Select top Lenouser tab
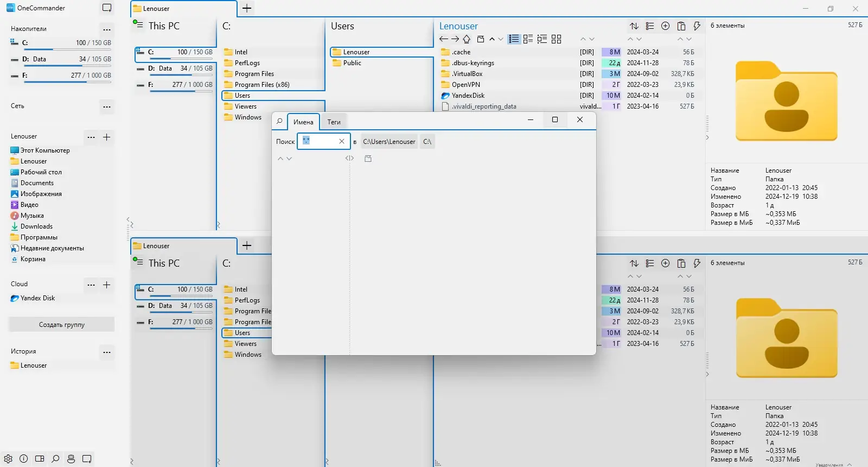The width and height of the screenshot is (868, 467). (183, 9)
